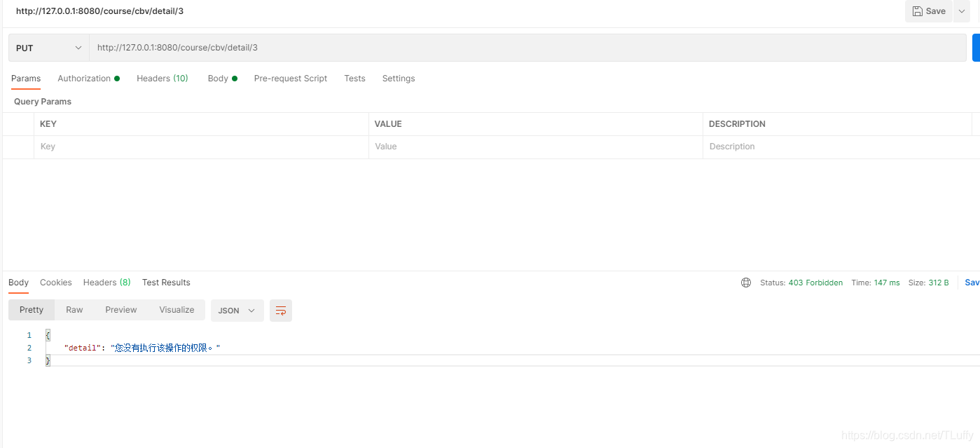The height and width of the screenshot is (448, 980).
Task: Click the response time 147 ms
Action: pyautogui.click(x=887, y=283)
